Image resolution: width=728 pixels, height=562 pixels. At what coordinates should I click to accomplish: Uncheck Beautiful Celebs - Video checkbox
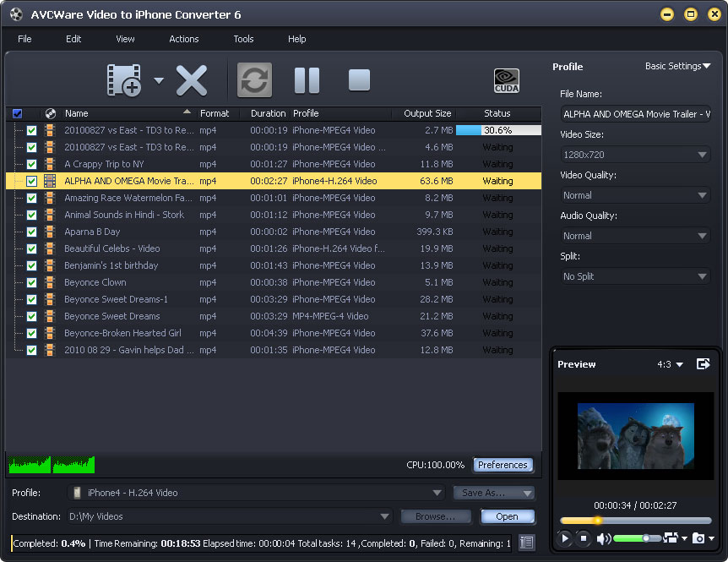(x=31, y=248)
